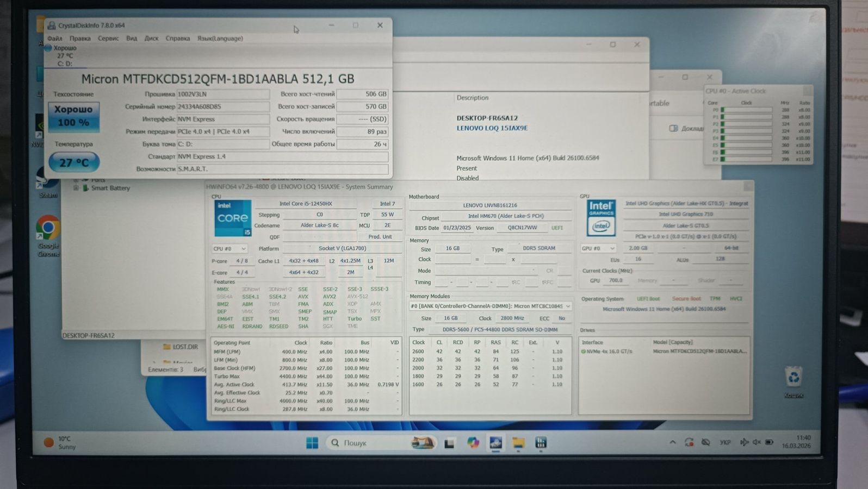Click the blue disk status indicator for C: D:

click(48, 48)
